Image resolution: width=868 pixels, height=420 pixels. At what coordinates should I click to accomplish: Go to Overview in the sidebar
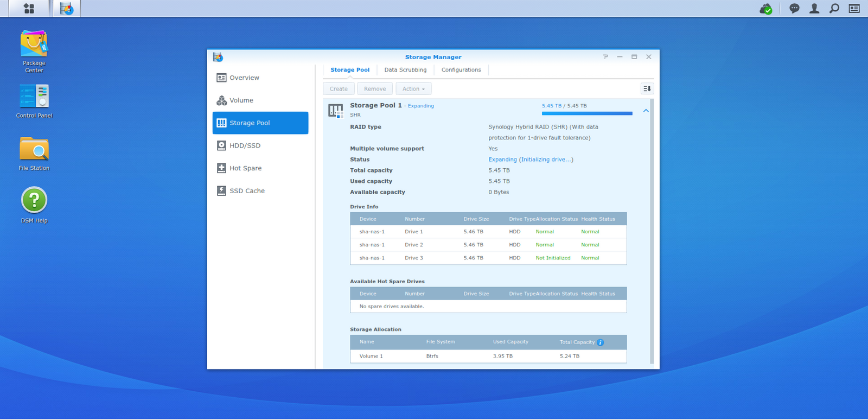[260, 78]
